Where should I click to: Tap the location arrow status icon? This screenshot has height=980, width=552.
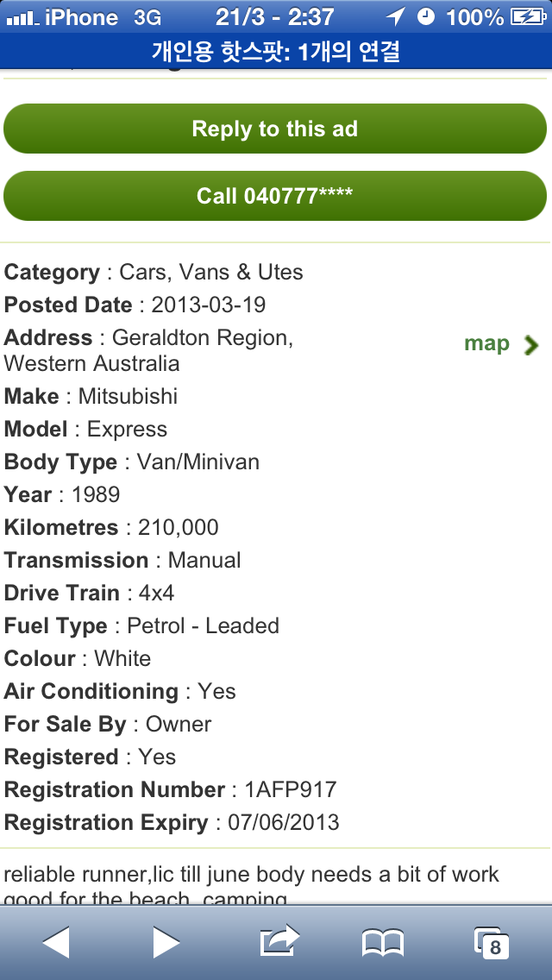coord(395,16)
